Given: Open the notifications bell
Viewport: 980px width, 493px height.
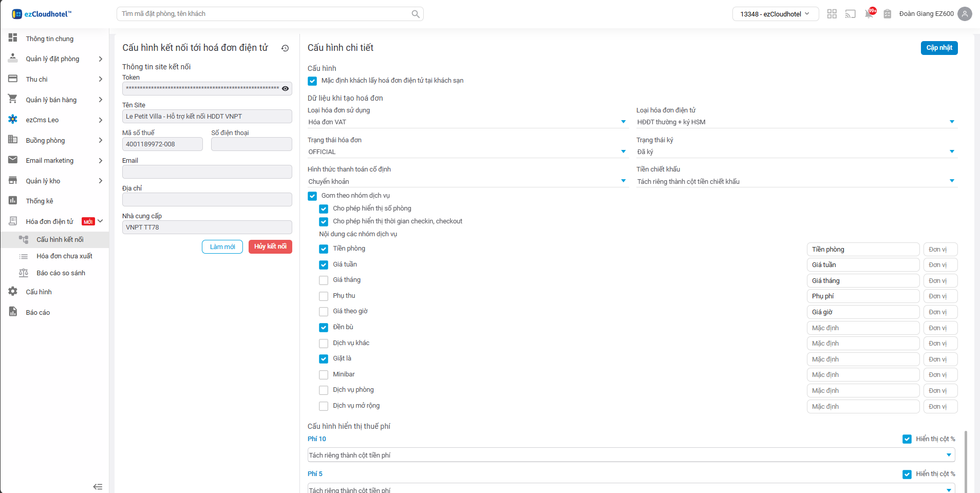Looking at the screenshot, I should click(869, 14).
